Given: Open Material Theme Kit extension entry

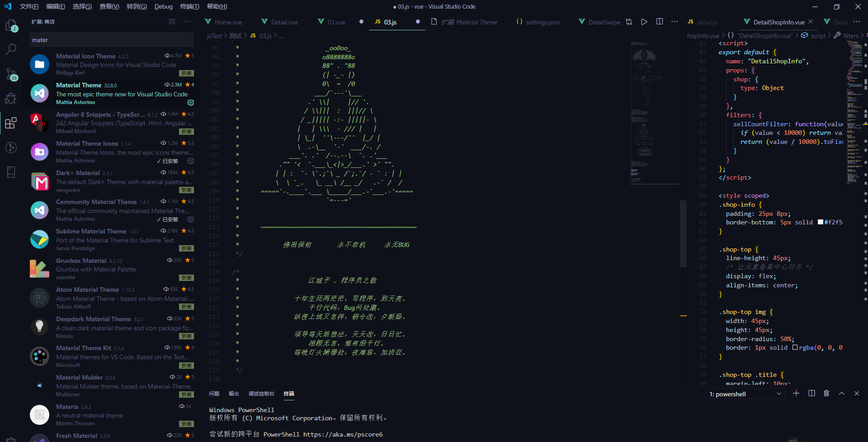Looking at the screenshot, I should [112, 356].
